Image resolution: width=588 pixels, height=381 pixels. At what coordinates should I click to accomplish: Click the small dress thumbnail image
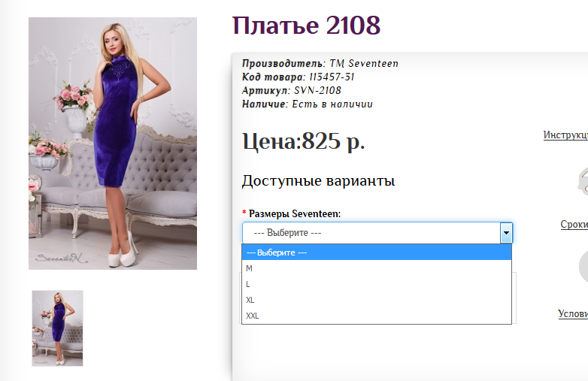point(57,328)
